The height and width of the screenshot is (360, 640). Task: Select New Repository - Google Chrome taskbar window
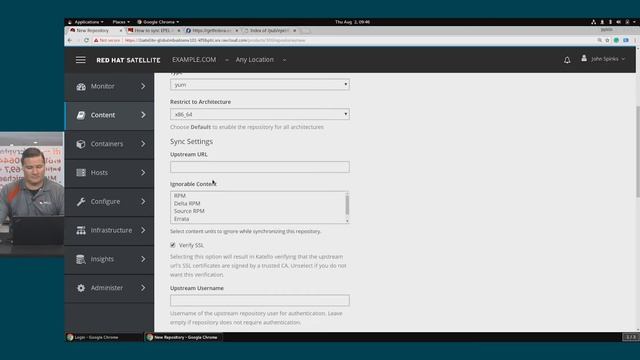coord(183,337)
